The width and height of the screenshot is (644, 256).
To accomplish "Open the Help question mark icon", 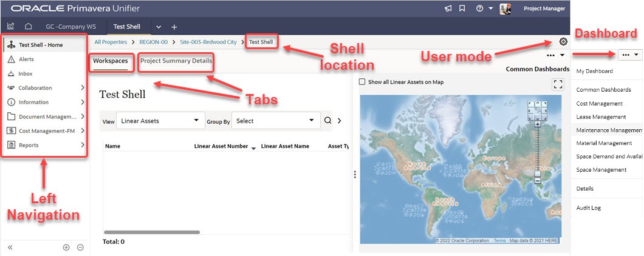I will 480,8.
